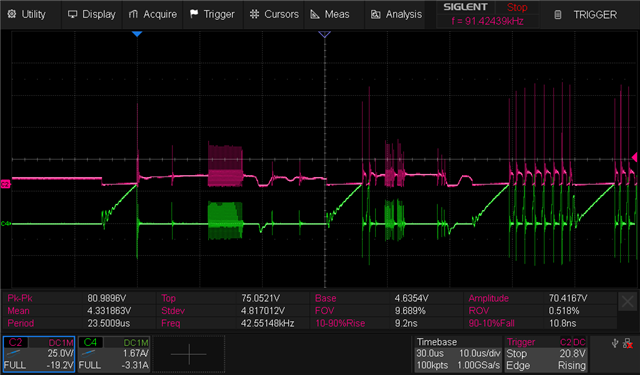Screen dimensions: 640x375
Task: Click the TRIGGER panel list icon
Action: pos(558,15)
